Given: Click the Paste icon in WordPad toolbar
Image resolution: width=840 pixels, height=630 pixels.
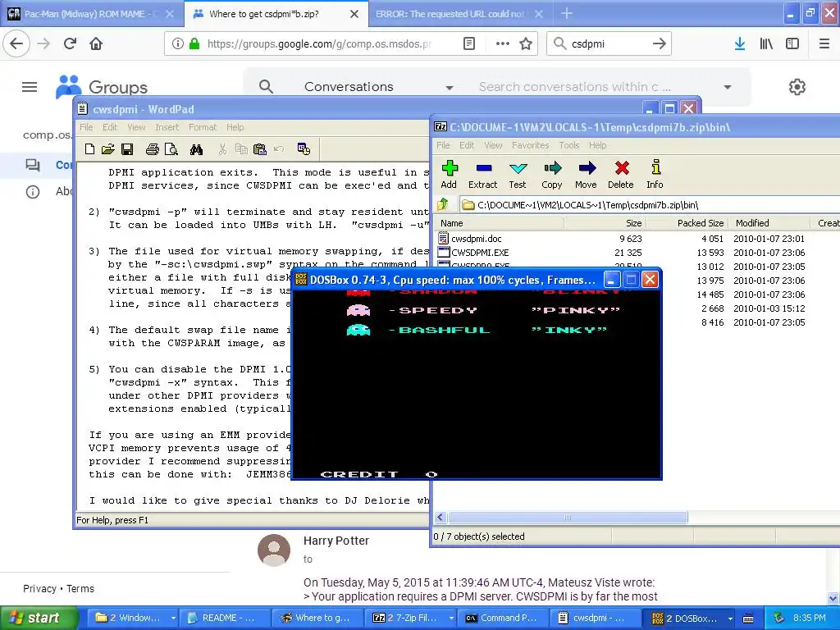Looking at the screenshot, I should [260, 149].
